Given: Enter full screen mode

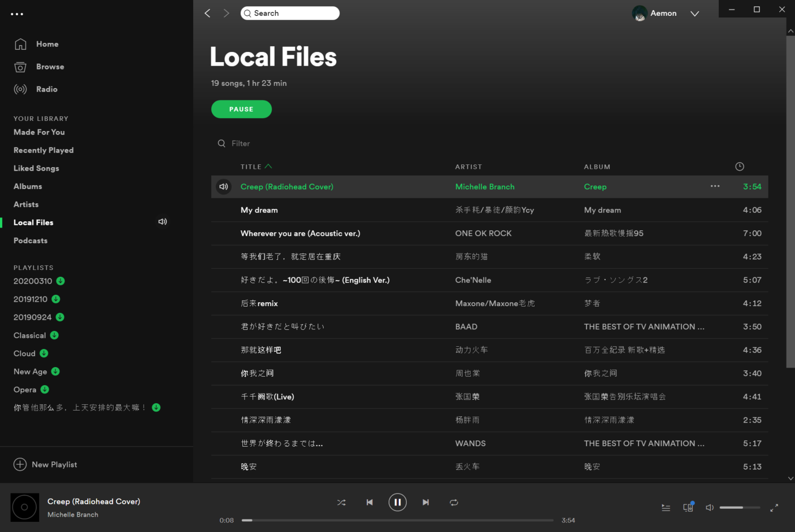Looking at the screenshot, I should [x=774, y=508].
